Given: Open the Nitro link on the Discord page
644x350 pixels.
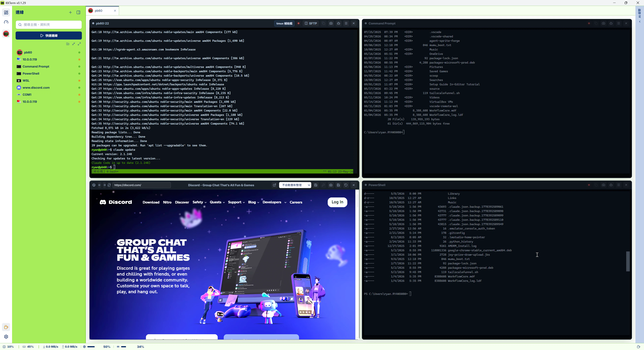Looking at the screenshot, I should click(x=167, y=202).
